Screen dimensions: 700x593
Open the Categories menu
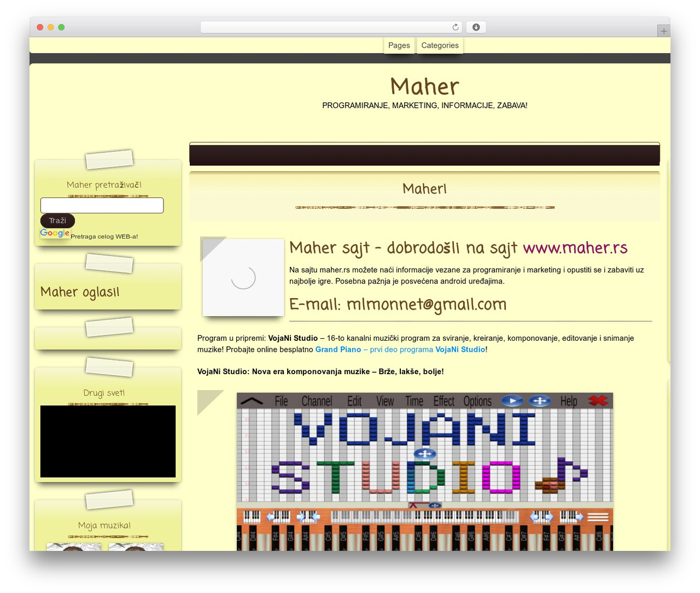[x=440, y=45]
